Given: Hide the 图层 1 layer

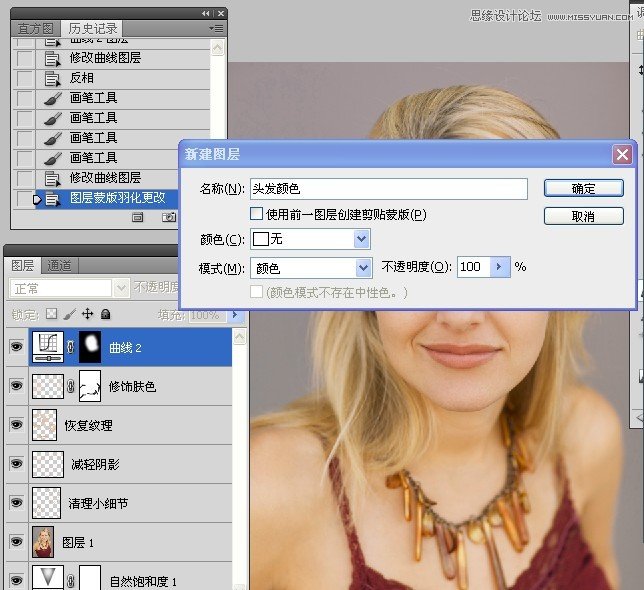Looking at the screenshot, I should point(16,542).
